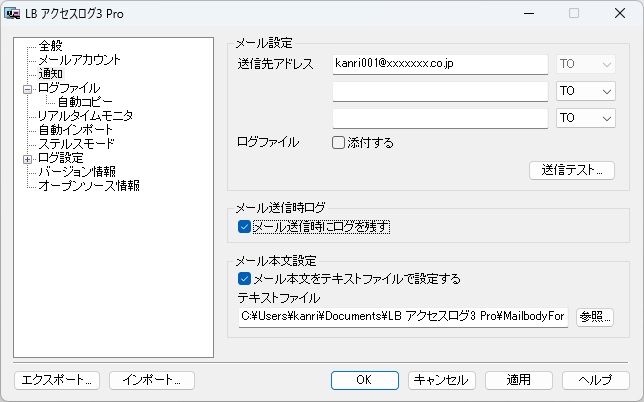
Task: Click the メール設定 group heading
Action: pyautogui.click(x=264, y=43)
